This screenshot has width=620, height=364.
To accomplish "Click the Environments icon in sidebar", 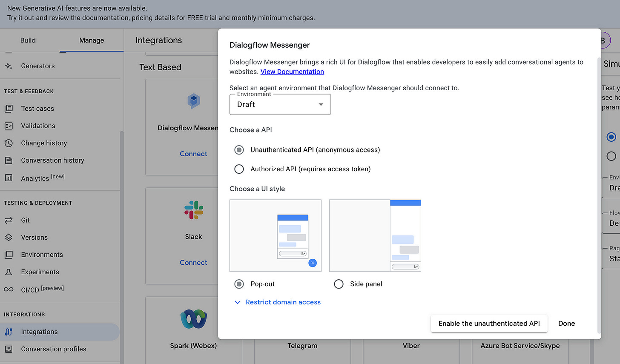I will 9,255.
